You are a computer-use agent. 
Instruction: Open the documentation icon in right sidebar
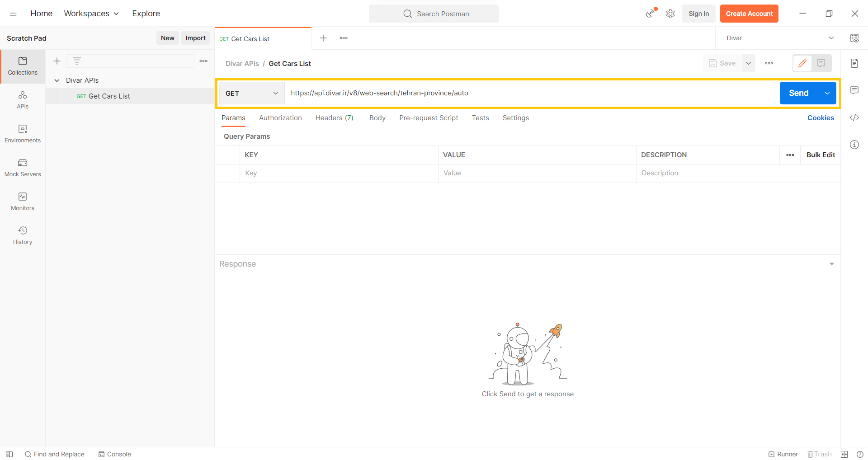click(854, 63)
